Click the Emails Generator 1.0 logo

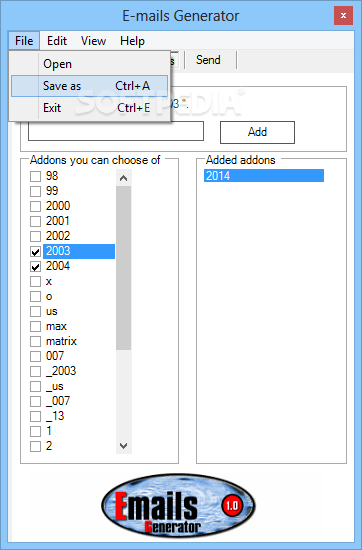pos(179,505)
